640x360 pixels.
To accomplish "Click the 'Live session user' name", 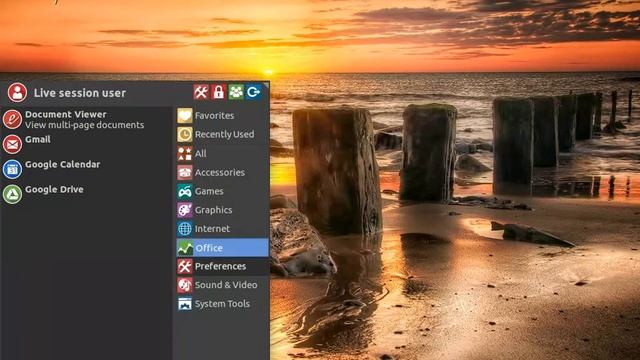I will point(80,93).
